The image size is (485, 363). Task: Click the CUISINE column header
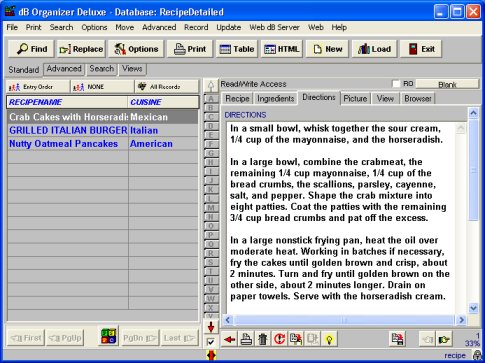tap(163, 102)
